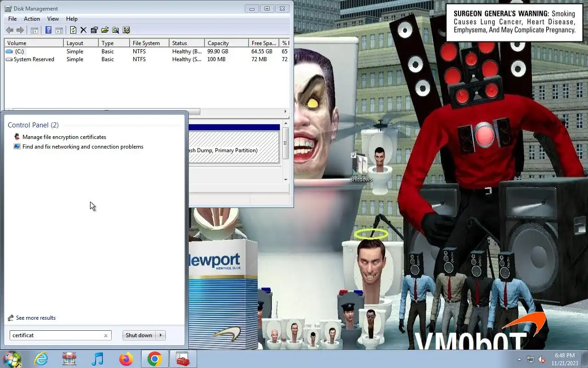This screenshot has height=368, width=588.
Task: Open the Windows Start orb
Action: click(x=12, y=359)
